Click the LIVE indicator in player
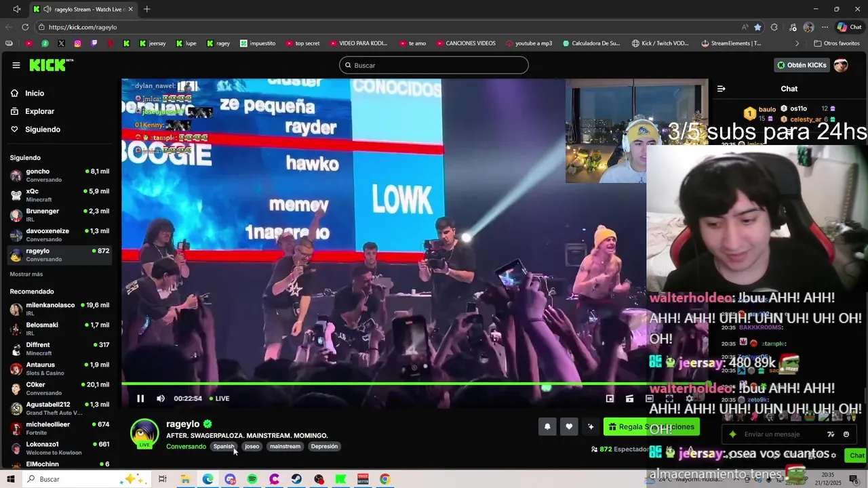The image size is (868, 488). point(219,399)
